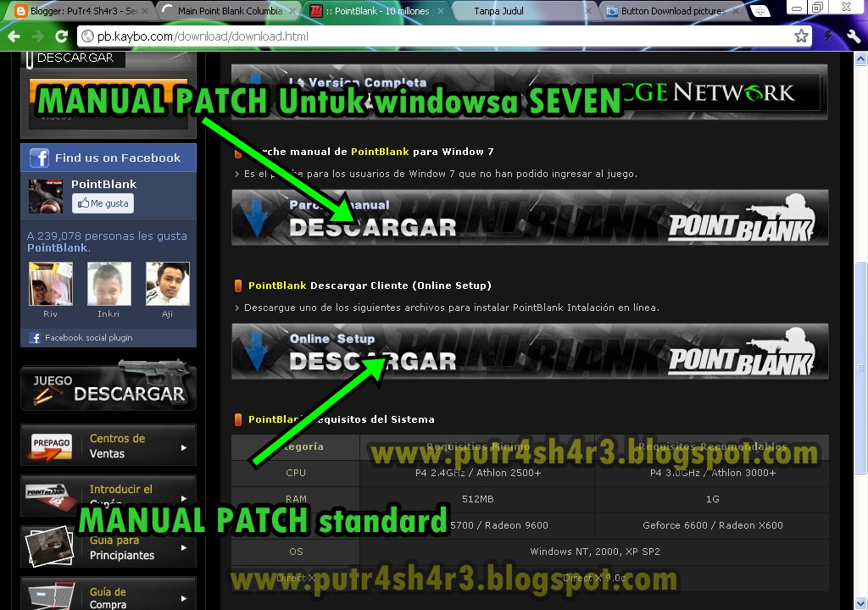Image resolution: width=868 pixels, height=610 pixels.
Task: Click the page scrollbar up arrow
Action: (861, 58)
